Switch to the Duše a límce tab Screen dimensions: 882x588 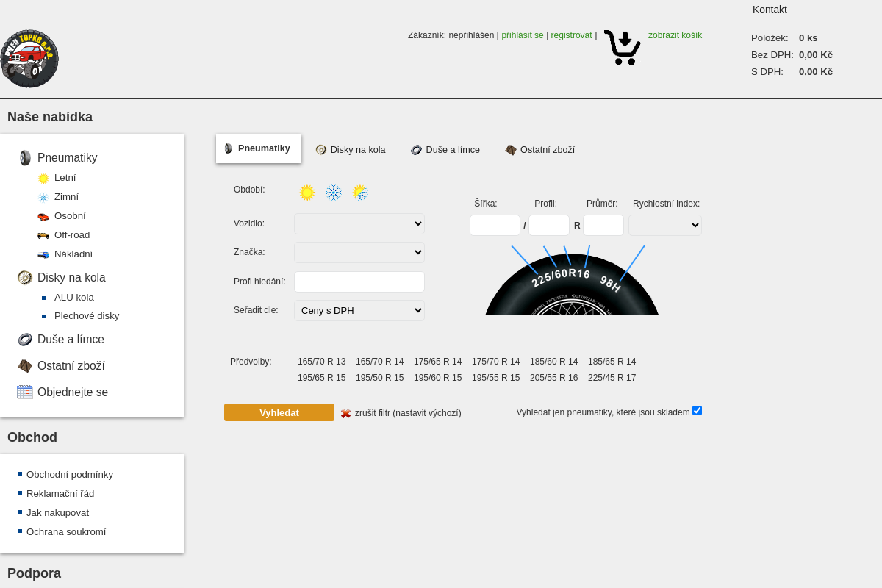pyautogui.click(x=445, y=150)
